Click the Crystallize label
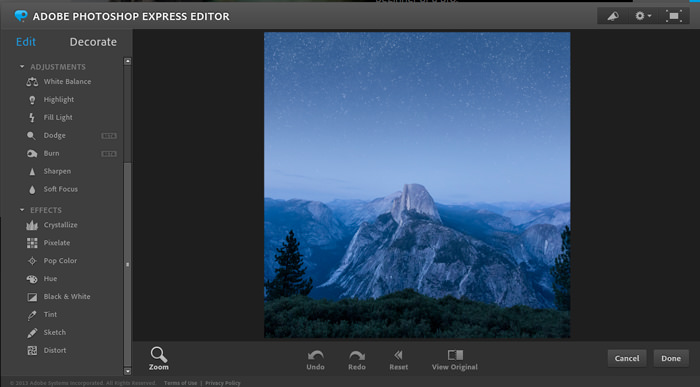 (x=60, y=225)
